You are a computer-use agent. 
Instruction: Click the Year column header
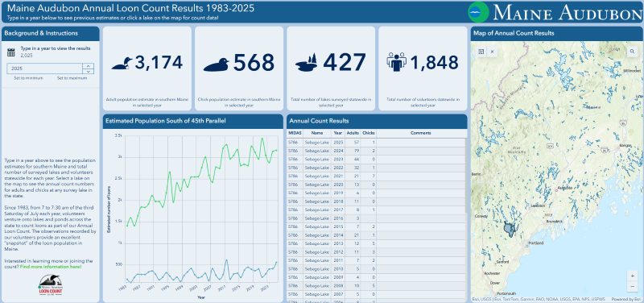click(x=338, y=133)
